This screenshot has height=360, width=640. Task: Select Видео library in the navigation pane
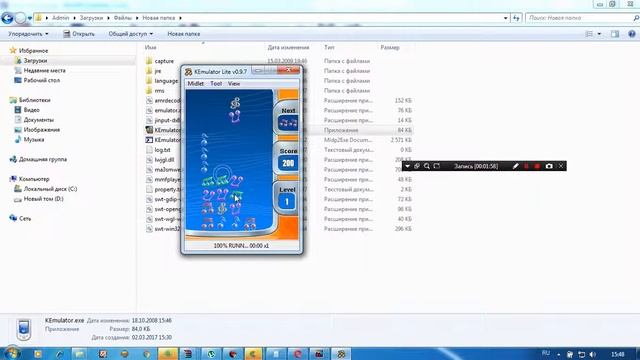pyautogui.click(x=31, y=110)
